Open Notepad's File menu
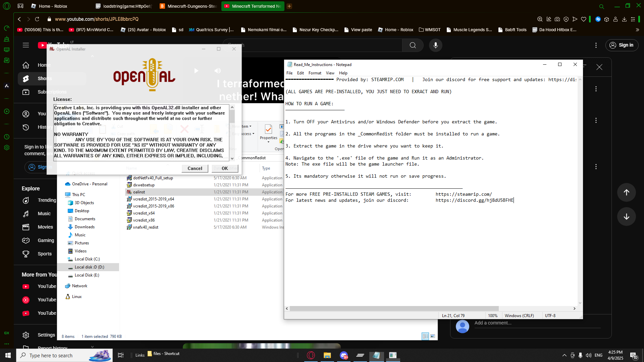644x362 pixels. pyautogui.click(x=289, y=73)
